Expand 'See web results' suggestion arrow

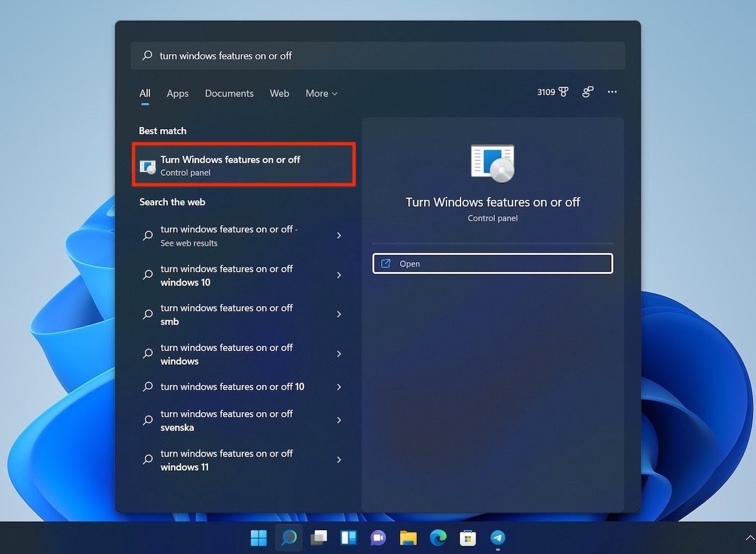click(x=339, y=235)
